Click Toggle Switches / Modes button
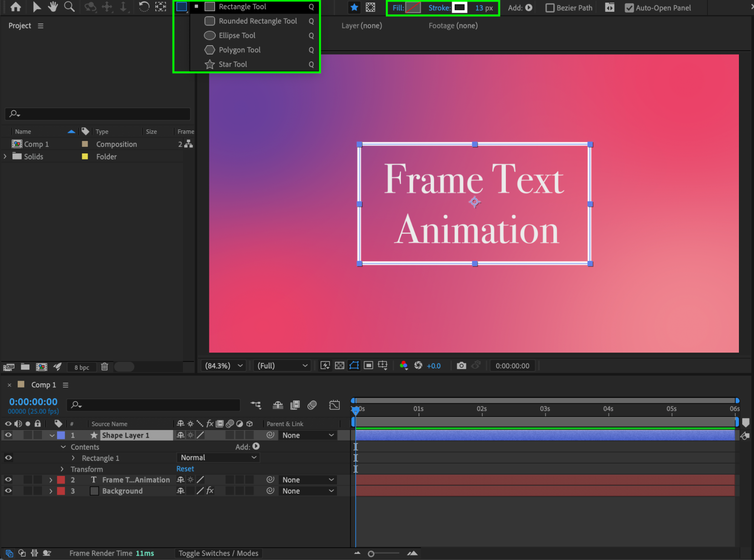 [218, 553]
